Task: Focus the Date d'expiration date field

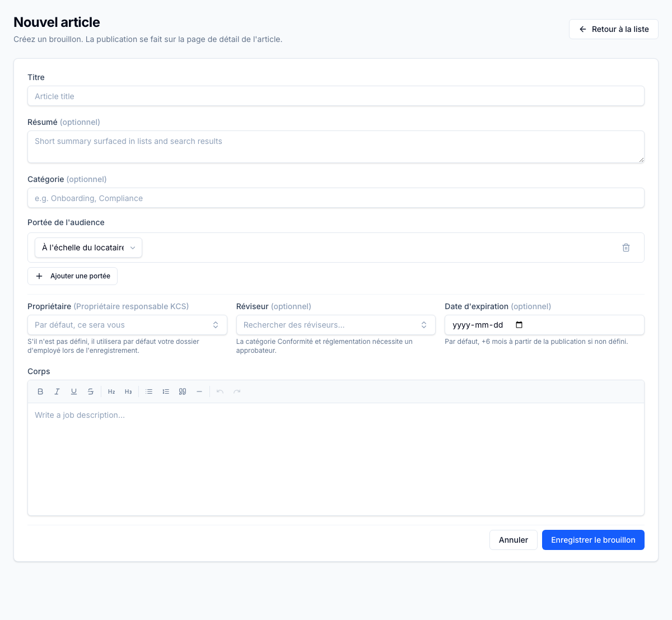Action: (544, 325)
